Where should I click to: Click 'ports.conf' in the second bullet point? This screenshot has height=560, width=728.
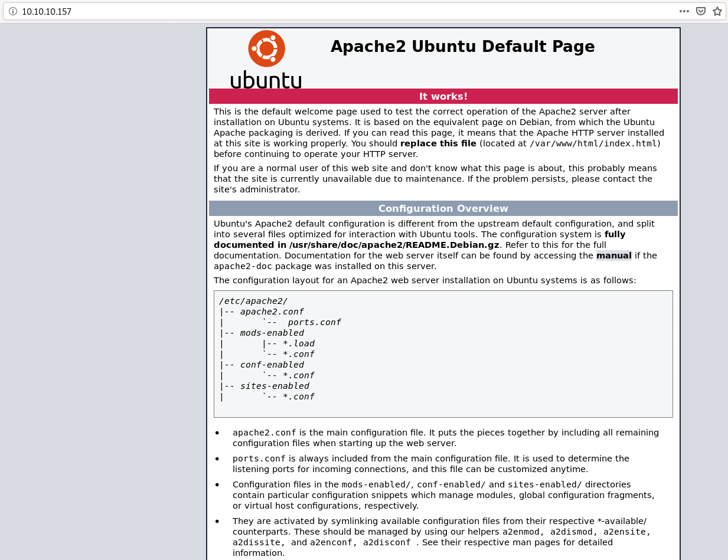pyautogui.click(x=259, y=459)
